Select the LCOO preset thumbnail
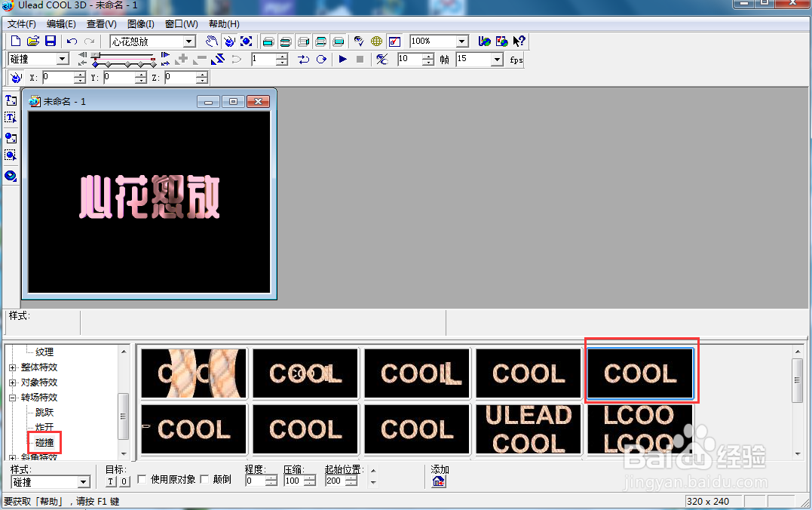The height and width of the screenshot is (510, 812). tap(639, 429)
